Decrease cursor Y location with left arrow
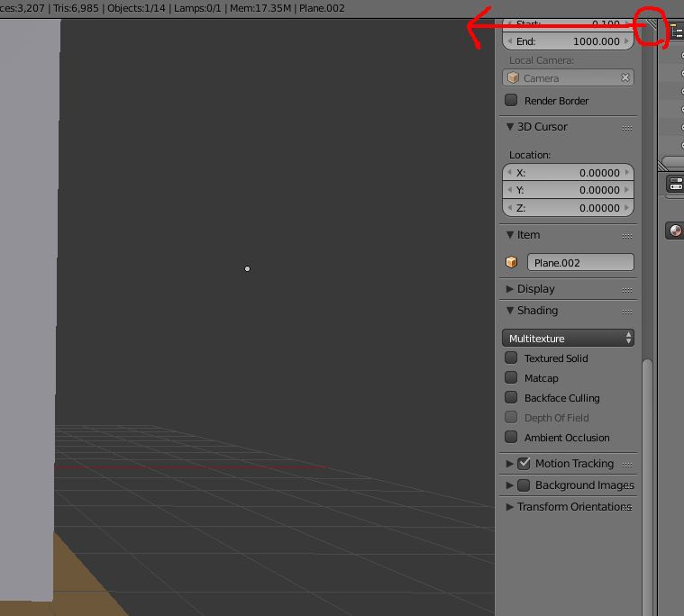 [509, 190]
